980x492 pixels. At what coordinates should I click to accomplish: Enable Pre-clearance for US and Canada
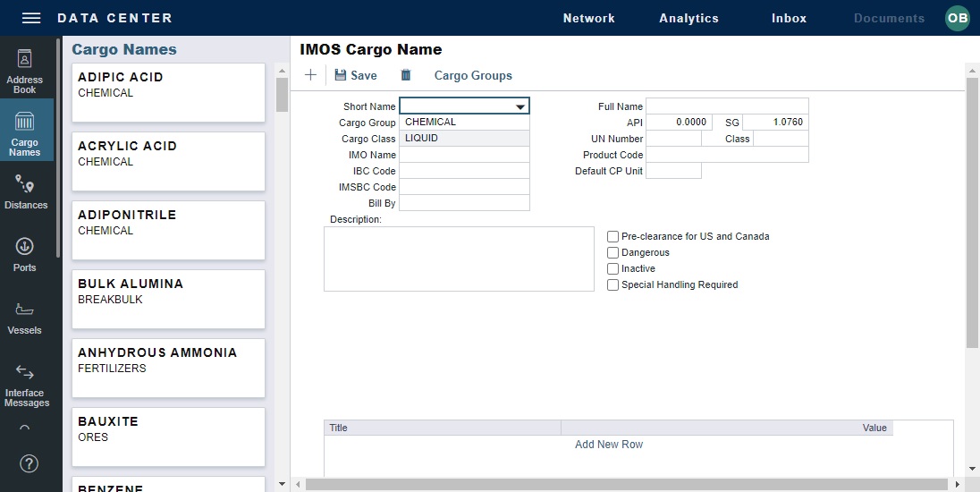coord(612,237)
